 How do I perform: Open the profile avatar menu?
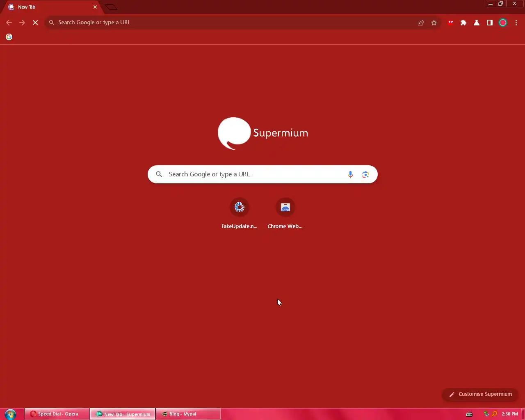(x=503, y=23)
